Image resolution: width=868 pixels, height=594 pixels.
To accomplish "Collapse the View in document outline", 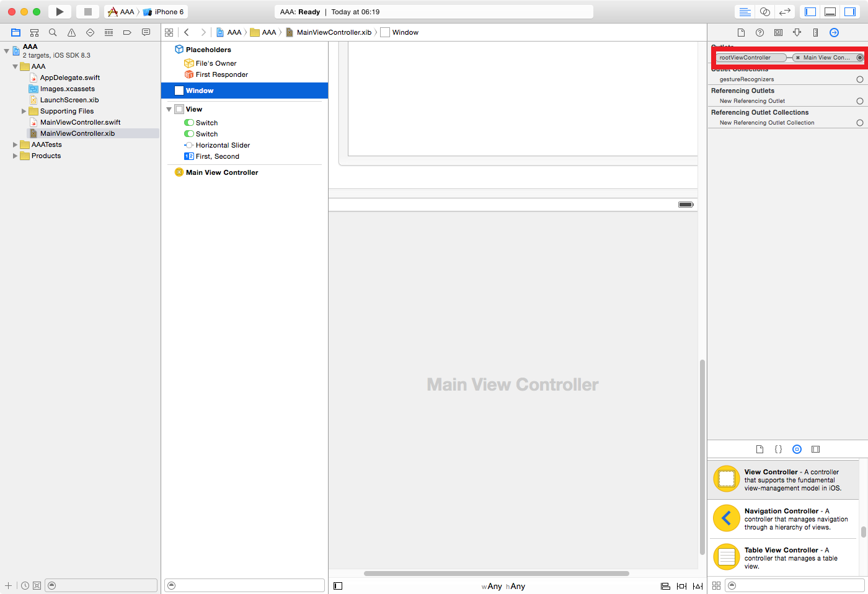I will (169, 109).
